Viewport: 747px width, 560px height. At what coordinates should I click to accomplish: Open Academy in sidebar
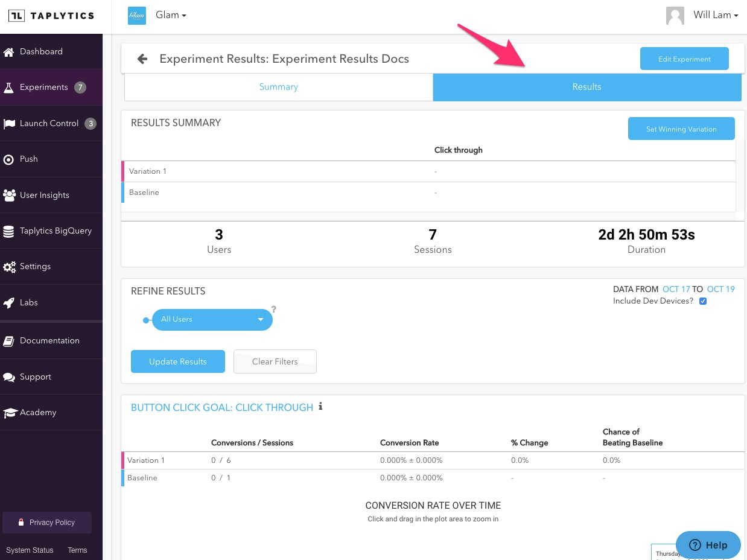coord(51,413)
